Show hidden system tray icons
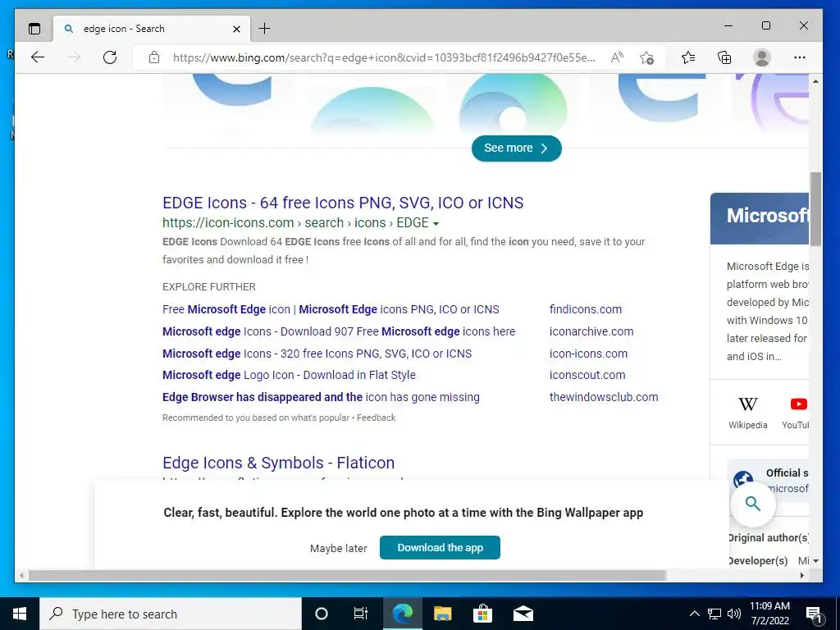The height and width of the screenshot is (630, 840). [x=694, y=614]
